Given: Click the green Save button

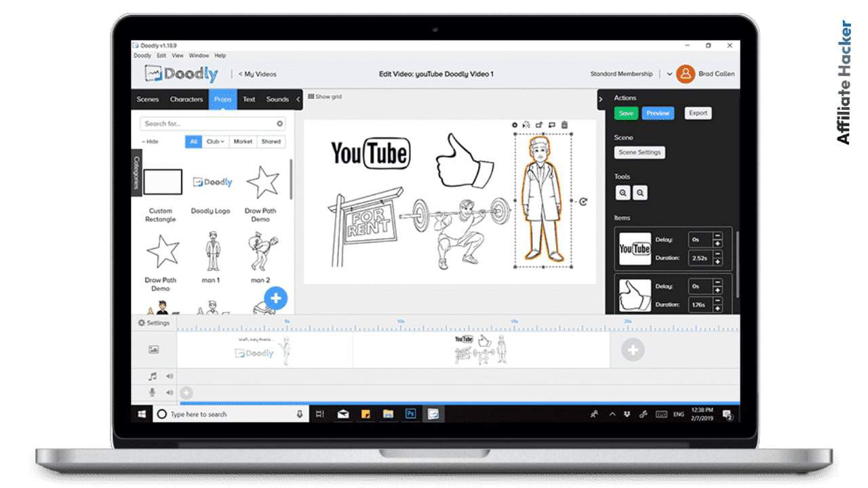Looking at the screenshot, I should pyautogui.click(x=626, y=113).
